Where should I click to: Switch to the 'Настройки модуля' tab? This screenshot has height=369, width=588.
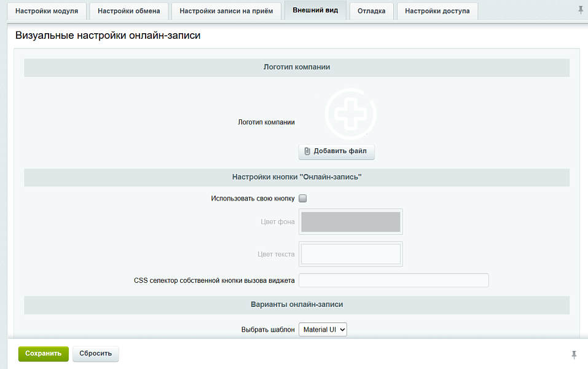coord(47,11)
